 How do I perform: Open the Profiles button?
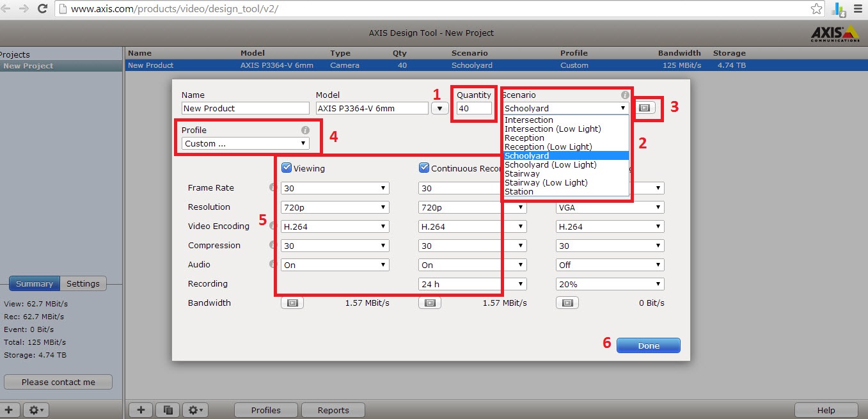pyautogui.click(x=266, y=410)
